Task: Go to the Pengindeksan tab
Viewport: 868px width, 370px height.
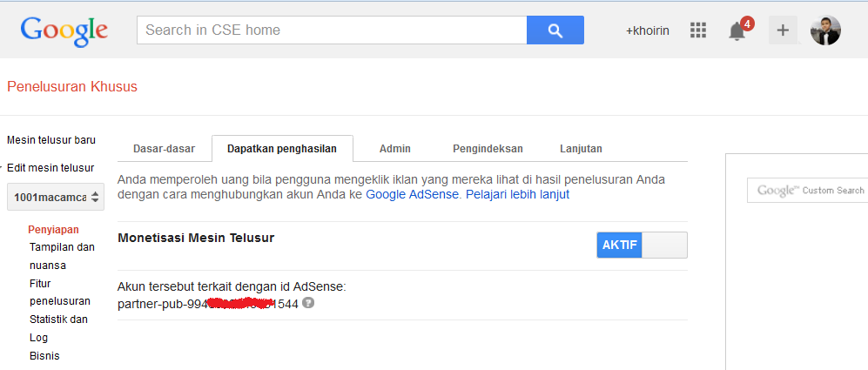Action: (x=488, y=149)
